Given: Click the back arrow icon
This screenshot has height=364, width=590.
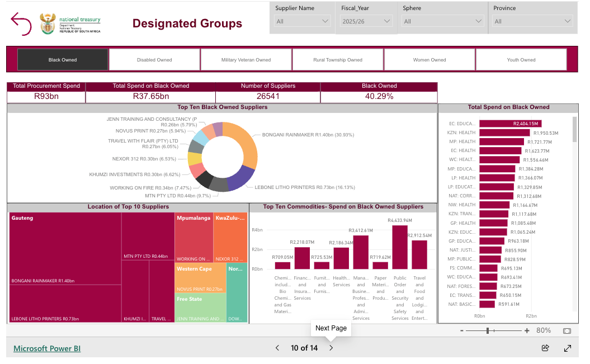Looking at the screenshot, I should pos(21,23).
